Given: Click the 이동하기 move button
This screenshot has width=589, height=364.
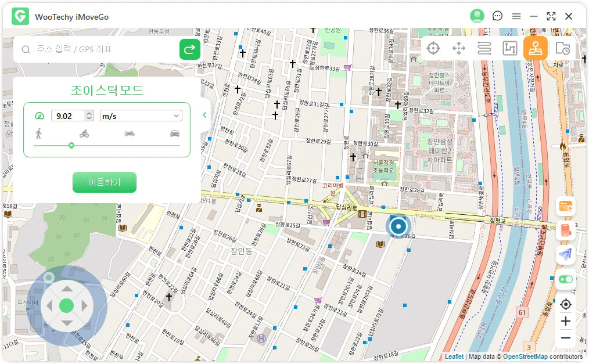Looking at the screenshot, I should pos(105,182).
